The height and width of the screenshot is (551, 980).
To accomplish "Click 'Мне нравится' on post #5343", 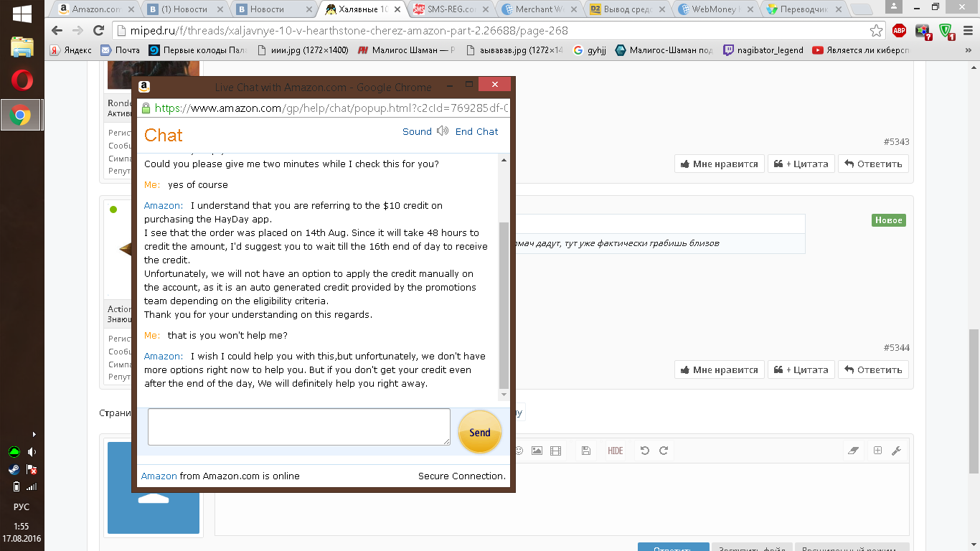I will (718, 164).
